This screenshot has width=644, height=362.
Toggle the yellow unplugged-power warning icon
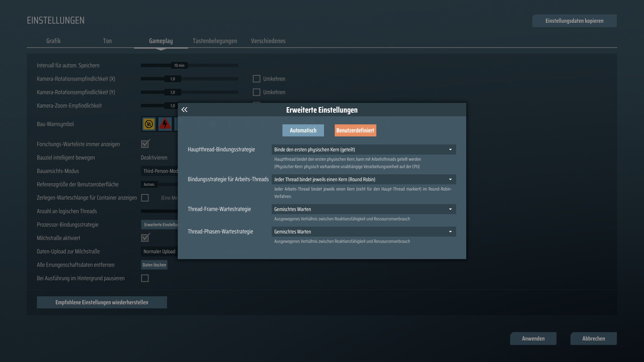pos(149,124)
